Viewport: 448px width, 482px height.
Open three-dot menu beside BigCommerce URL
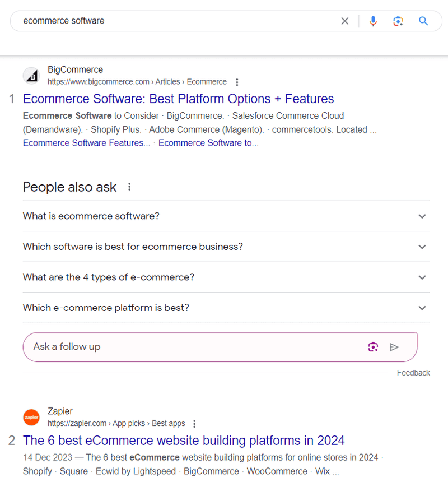coord(237,82)
